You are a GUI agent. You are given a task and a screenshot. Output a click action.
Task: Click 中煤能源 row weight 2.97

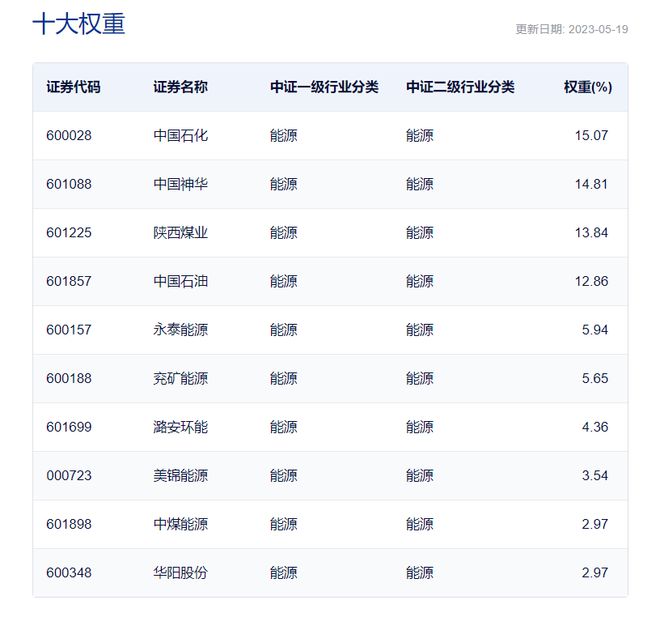coord(595,524)
